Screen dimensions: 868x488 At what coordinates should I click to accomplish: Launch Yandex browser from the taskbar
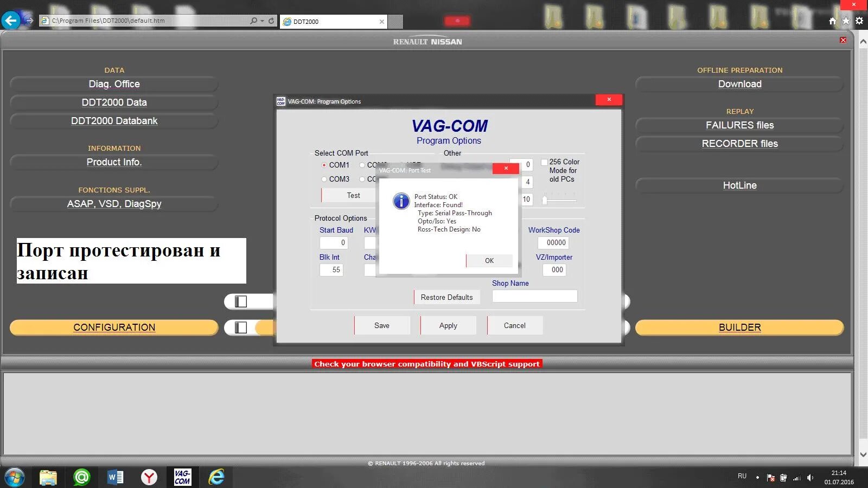[149, 477]
